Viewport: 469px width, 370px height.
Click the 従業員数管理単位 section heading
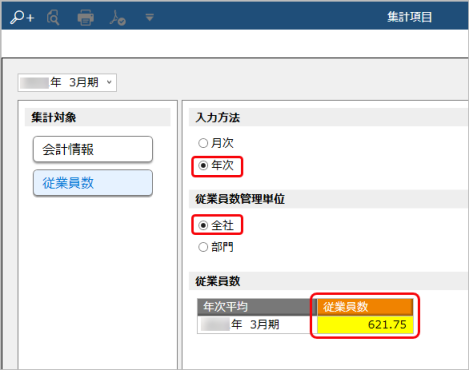(240, 199)
